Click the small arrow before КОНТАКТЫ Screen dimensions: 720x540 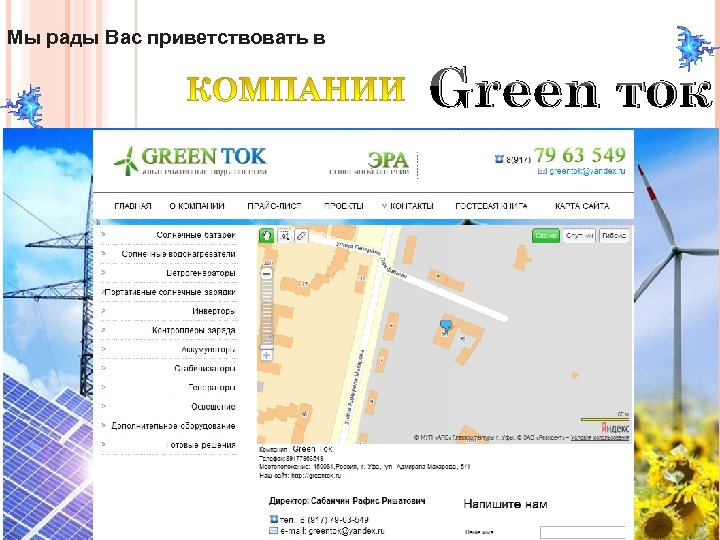pyautogui.click(x=384, y=206)
